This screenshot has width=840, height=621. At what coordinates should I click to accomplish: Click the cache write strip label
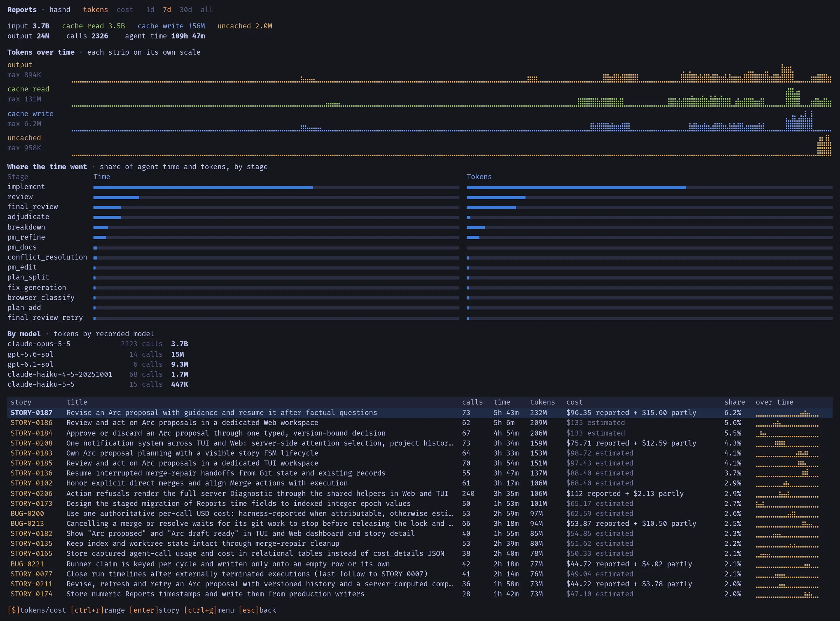pos(30,113)
